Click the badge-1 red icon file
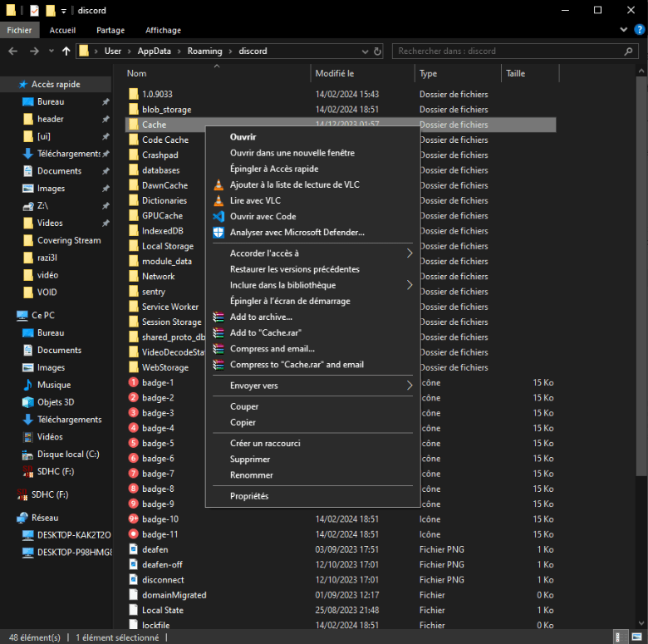This screenshot has width=648, height=644. [134, 383]
